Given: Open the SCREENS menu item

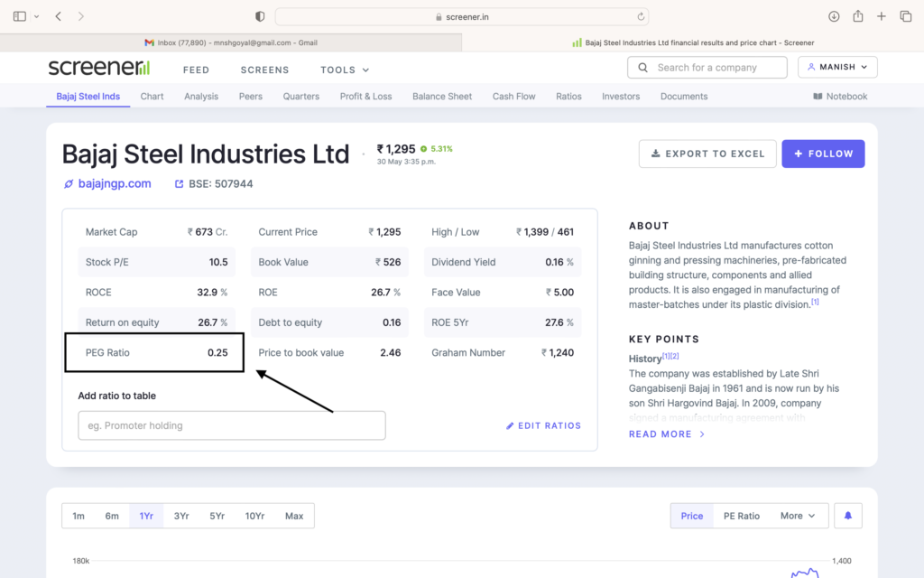Looking at the screenshot, I should point(264,70).
